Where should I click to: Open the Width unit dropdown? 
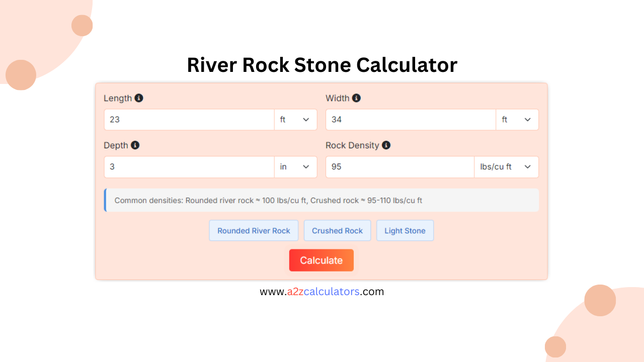[517, 119]
